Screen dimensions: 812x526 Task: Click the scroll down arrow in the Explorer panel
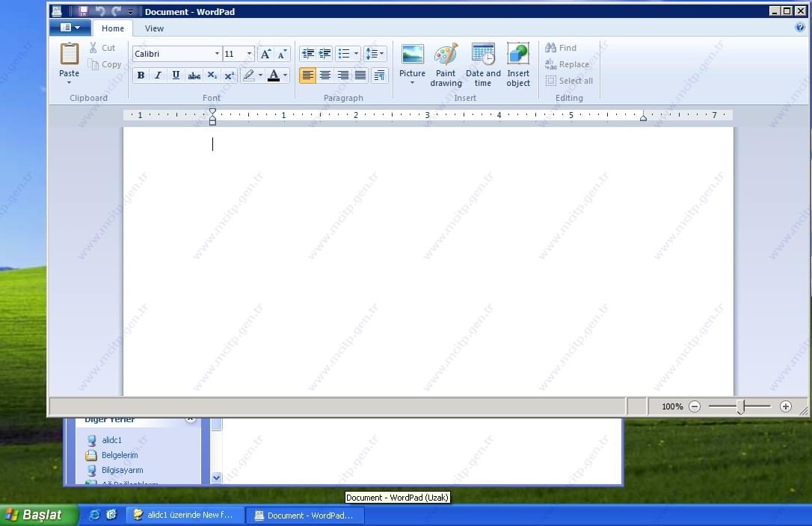pos(217,477)
